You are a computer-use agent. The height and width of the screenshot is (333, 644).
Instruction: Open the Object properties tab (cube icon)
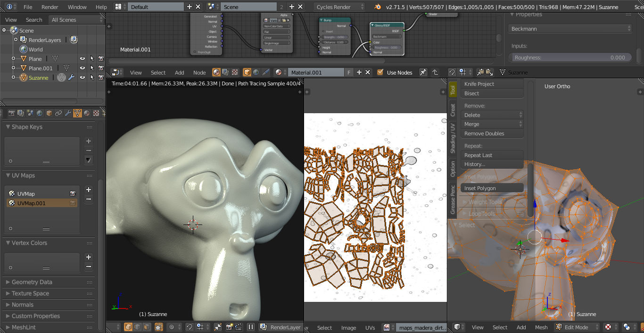[49, 113]
